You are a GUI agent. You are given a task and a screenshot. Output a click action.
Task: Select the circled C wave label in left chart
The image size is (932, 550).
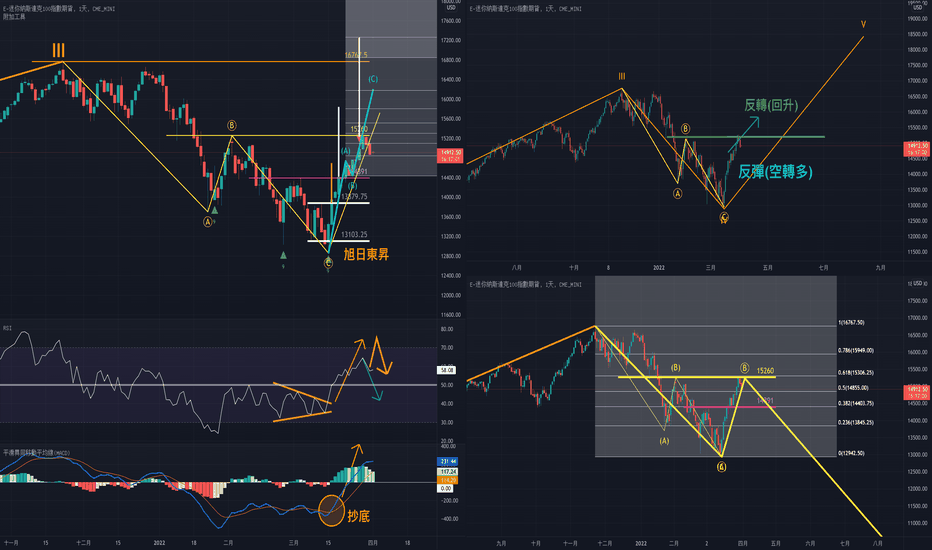pos(328,262)
